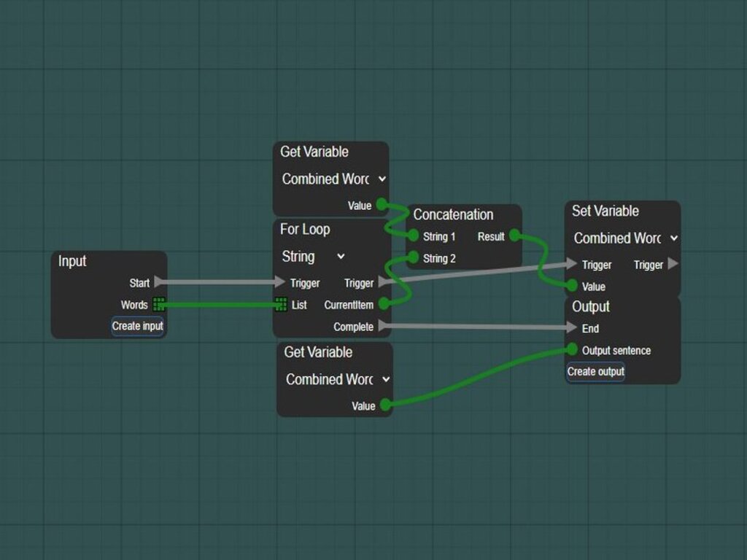Click the Complete output arrow on For Loop
The width and height of the screenshot is (747, 560).
(x=384, y=326)
